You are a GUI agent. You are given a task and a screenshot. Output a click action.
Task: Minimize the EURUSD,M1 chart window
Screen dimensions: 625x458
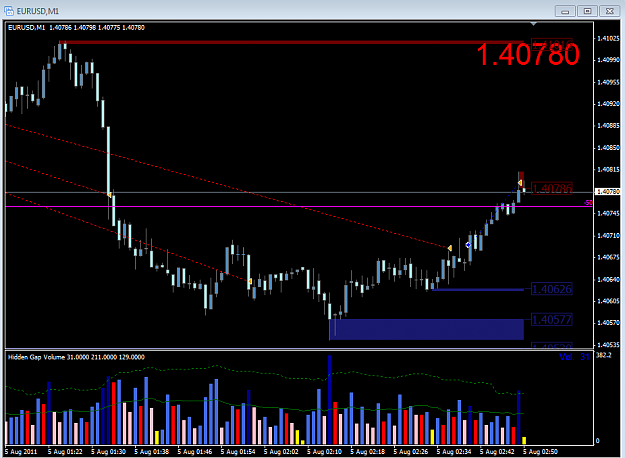tap(565, 11)
